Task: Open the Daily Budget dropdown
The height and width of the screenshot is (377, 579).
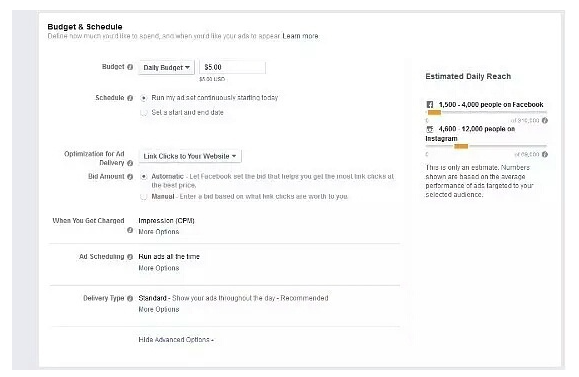Action: [x=167, y=68]
